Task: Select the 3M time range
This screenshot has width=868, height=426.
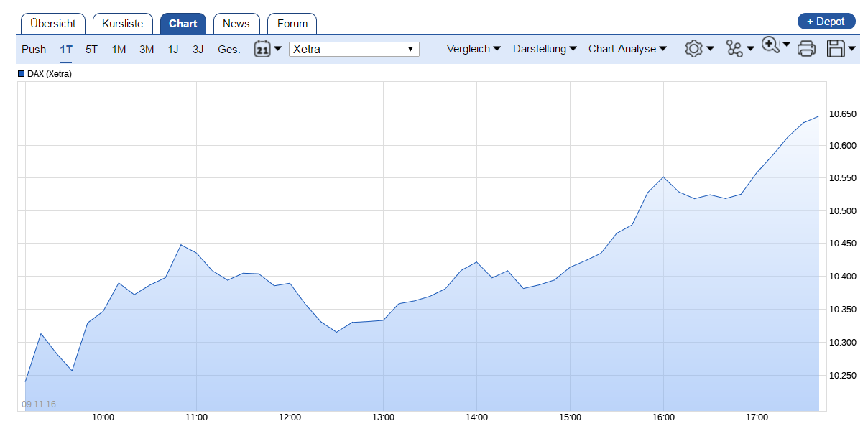Action: pos(147,50)
